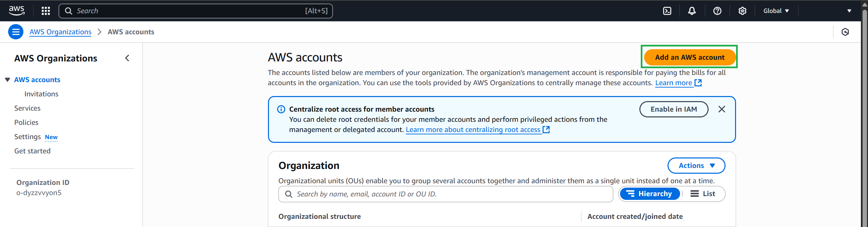Screen dimensions: 868x227
Task: Switch to List view
Action: (703, 194)
